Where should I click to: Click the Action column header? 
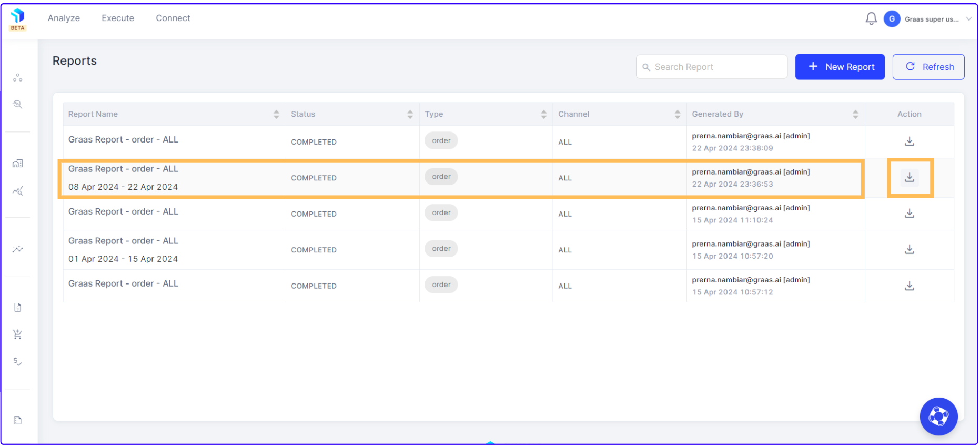pyautogui.click(x=910, y=114)
